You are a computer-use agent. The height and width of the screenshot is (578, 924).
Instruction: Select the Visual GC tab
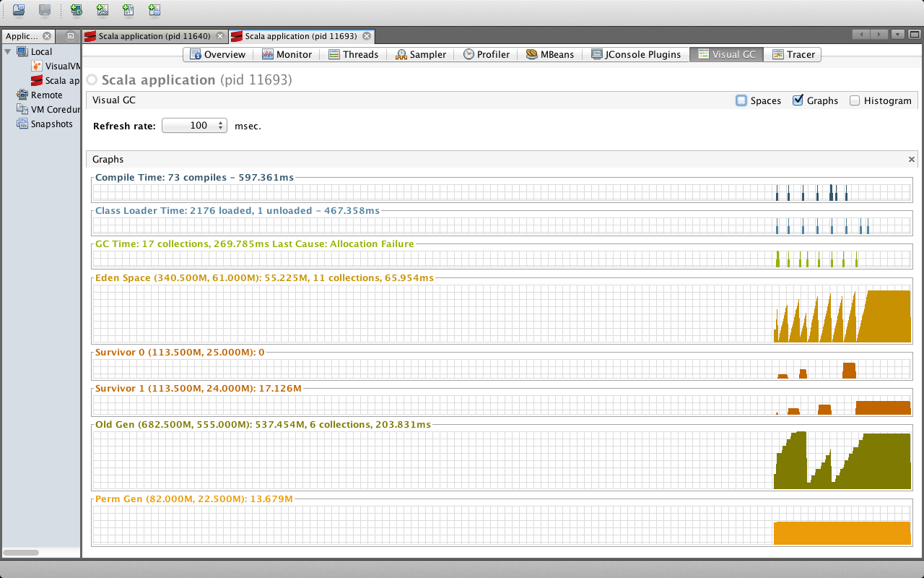tap(727, 54)
